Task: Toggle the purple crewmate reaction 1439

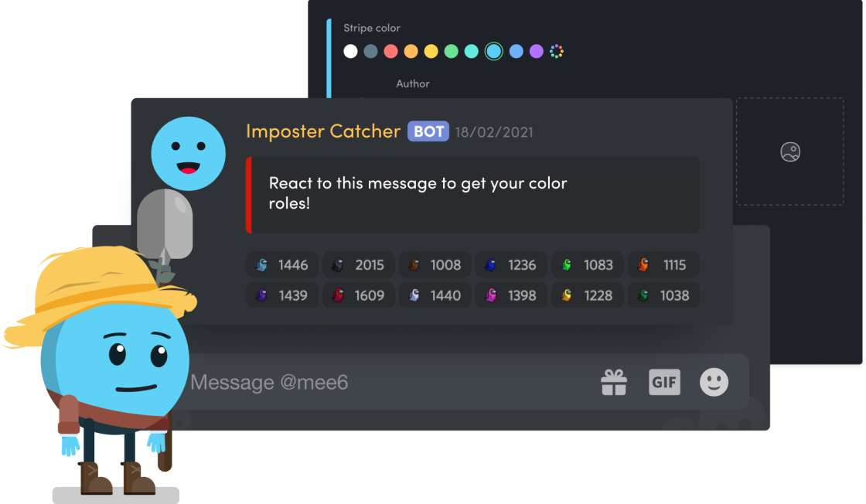Action: 282,295
